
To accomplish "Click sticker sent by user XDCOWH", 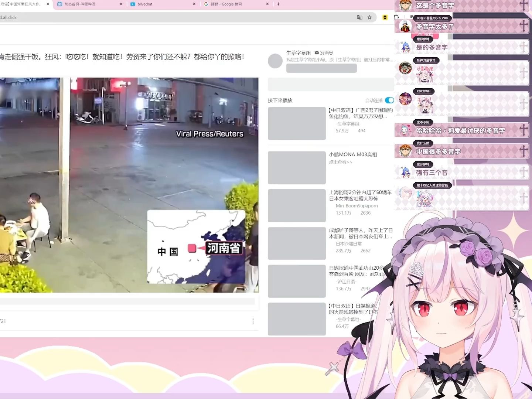I will (x=424, y=105).
